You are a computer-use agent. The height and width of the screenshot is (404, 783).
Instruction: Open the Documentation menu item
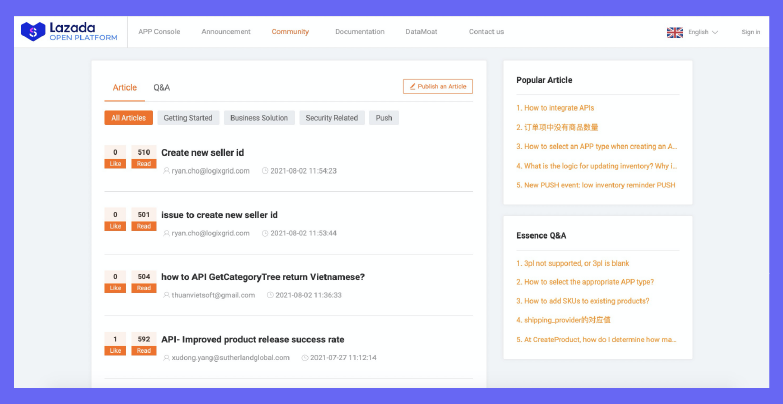click(x=360, y=32)
